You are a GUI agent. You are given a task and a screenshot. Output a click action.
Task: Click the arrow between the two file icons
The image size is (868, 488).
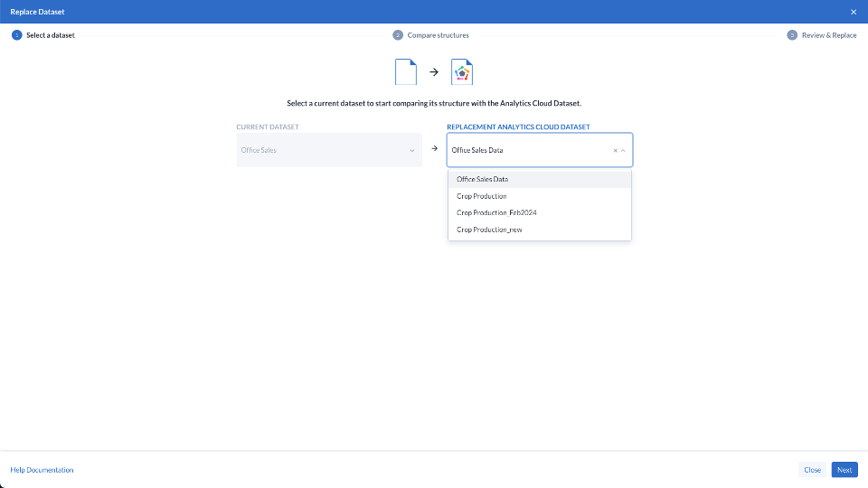434,71
